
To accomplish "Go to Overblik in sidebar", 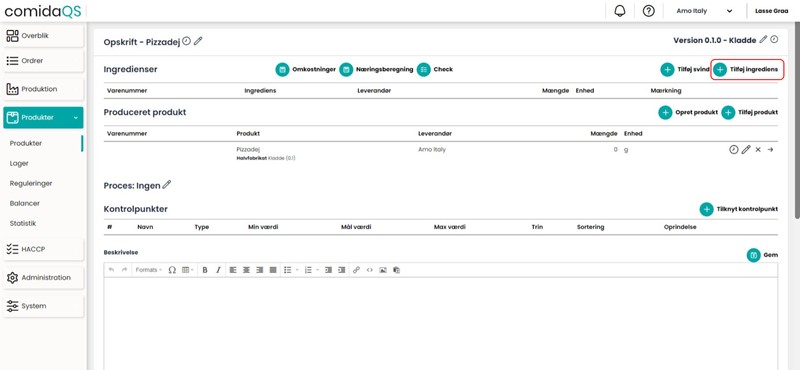I will point(43,36).
